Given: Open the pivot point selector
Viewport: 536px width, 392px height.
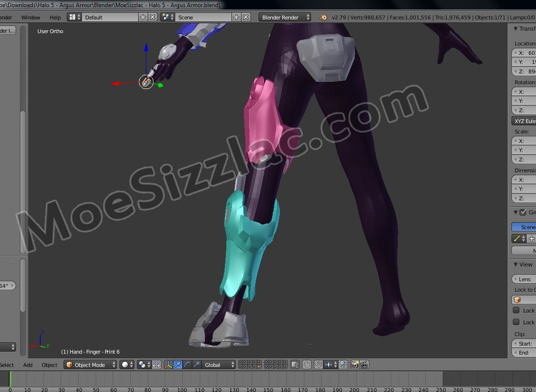Looking at the screenshot, I should pyautogui.click(x=144, y=365).
